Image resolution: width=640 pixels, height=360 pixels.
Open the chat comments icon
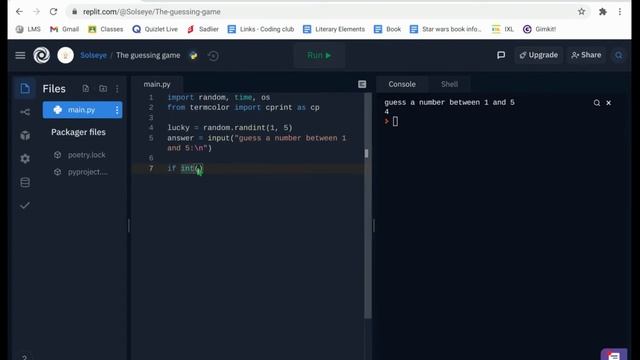pyautogui.click(x=501, y=55)
